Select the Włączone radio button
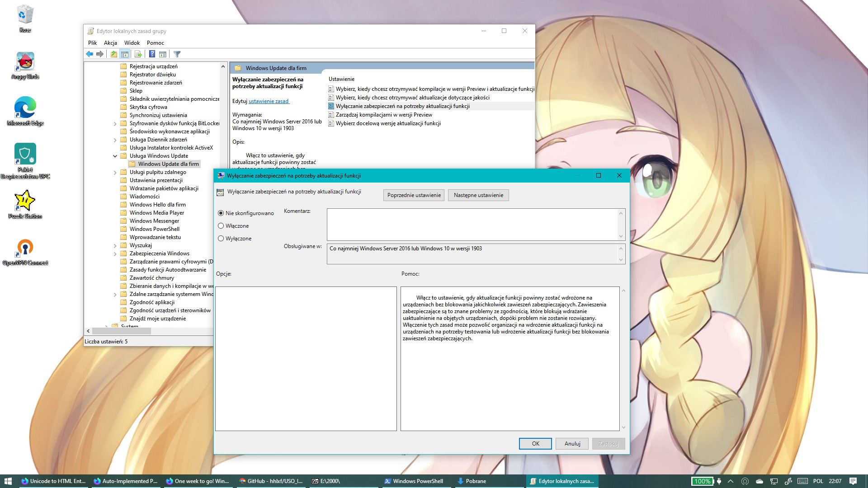Image resolution: width=868 pixels, height=488 pixels. point(221,226)
